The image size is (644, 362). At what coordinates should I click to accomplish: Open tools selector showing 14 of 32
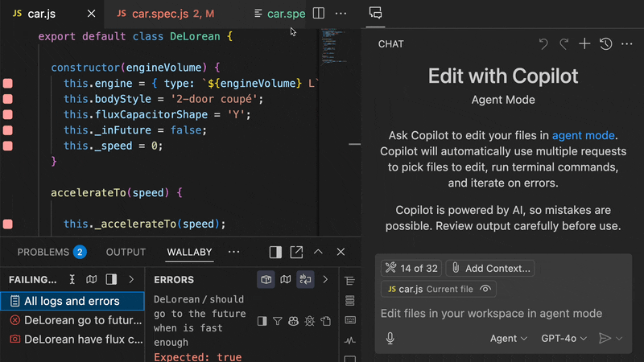click(x=411, y=269)
